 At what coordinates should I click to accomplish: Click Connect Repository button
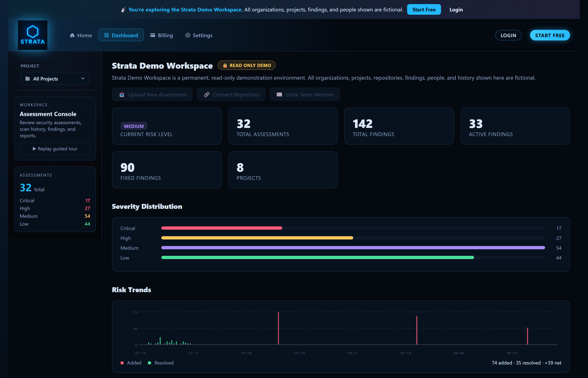pyautogui.click(x=231, y=95)
